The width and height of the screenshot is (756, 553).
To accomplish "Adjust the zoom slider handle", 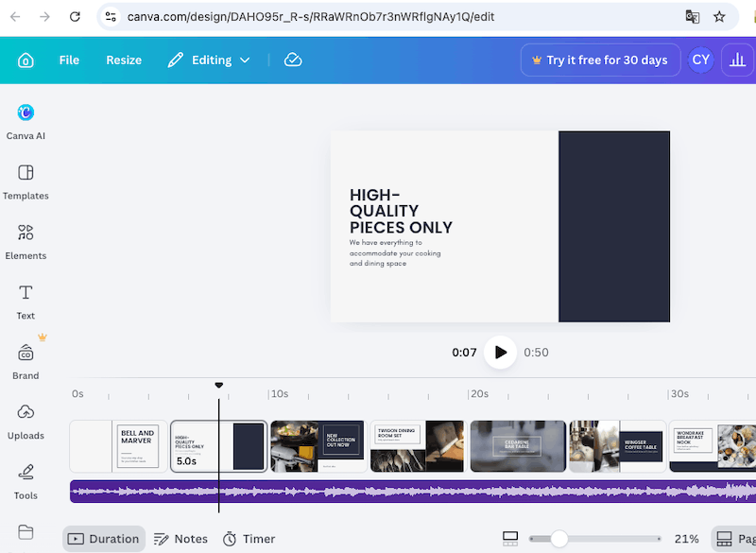I will coord(558,539).
